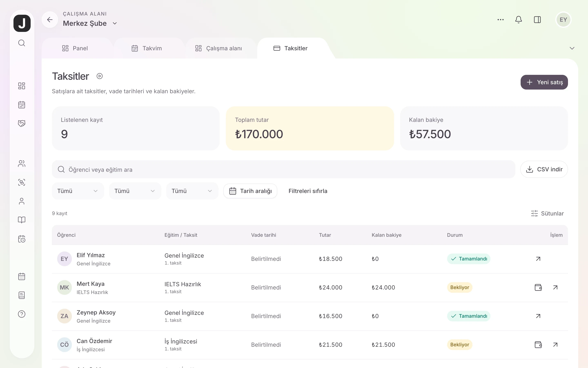Viewport: 588px width, 368px height.
Task: Click the Toplam tutar summary card
Action: 310,128
